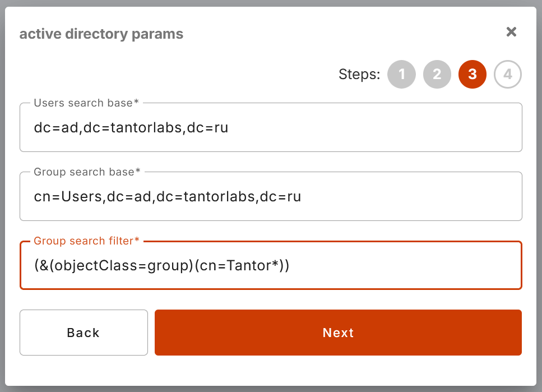Proceed with the Next button
The height and width of the screenshot is (392, 542).
point(338,333)
